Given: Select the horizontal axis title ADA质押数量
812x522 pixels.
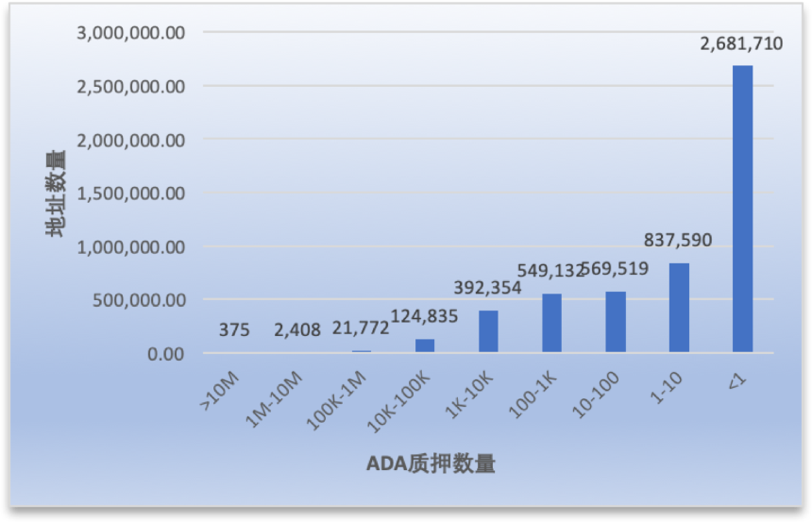Looking at the screenshot, I should tap(431, 463).
